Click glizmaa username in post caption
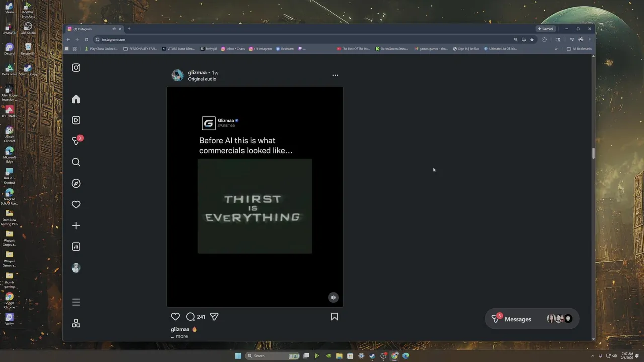This screenshot has height=362, width=644. click(x=180, y=330)
